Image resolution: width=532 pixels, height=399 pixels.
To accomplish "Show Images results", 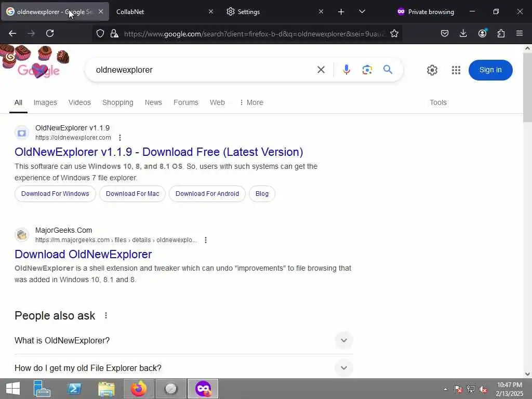I will click(x=45, y=102).
